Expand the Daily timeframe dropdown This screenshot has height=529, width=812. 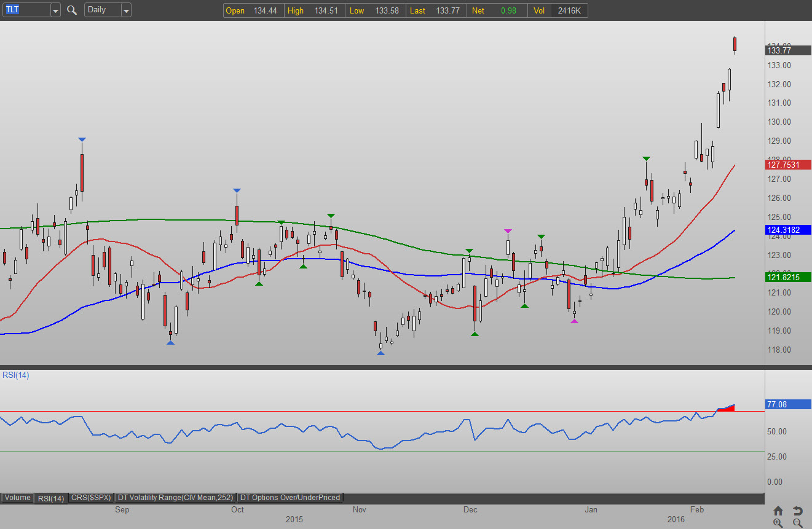125,10
